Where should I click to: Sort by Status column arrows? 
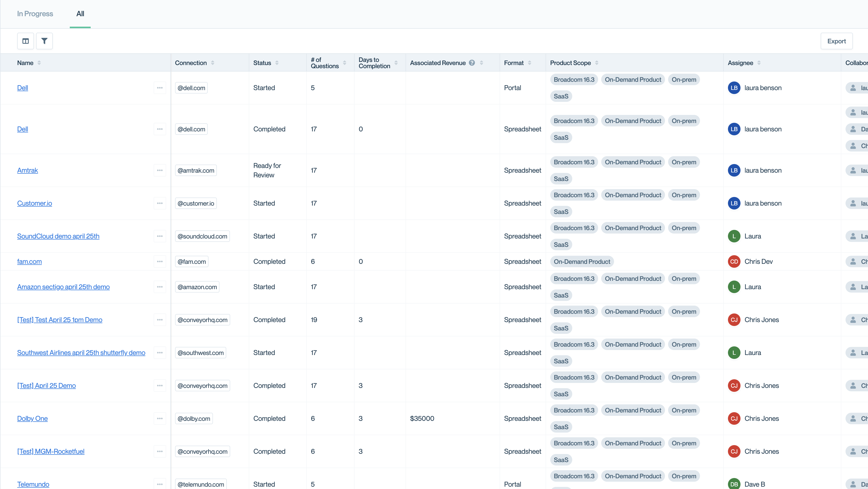(x=277, y=63)
